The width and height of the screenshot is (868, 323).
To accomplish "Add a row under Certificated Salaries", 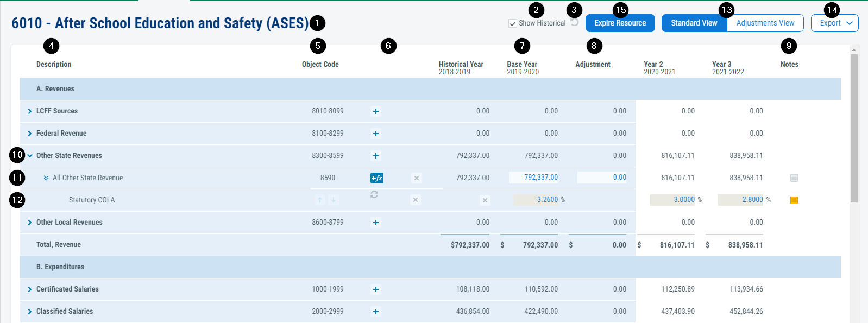I will click(x=375, y=289).
